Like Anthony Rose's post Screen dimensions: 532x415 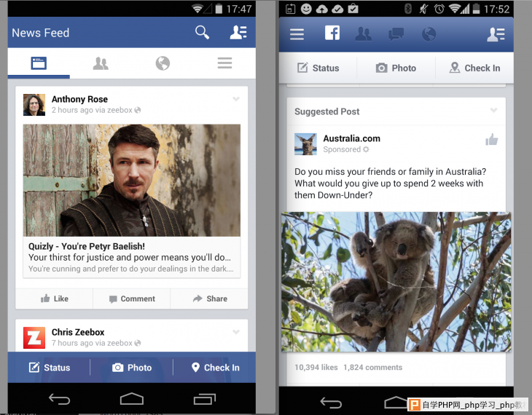(x=54, y=299)
